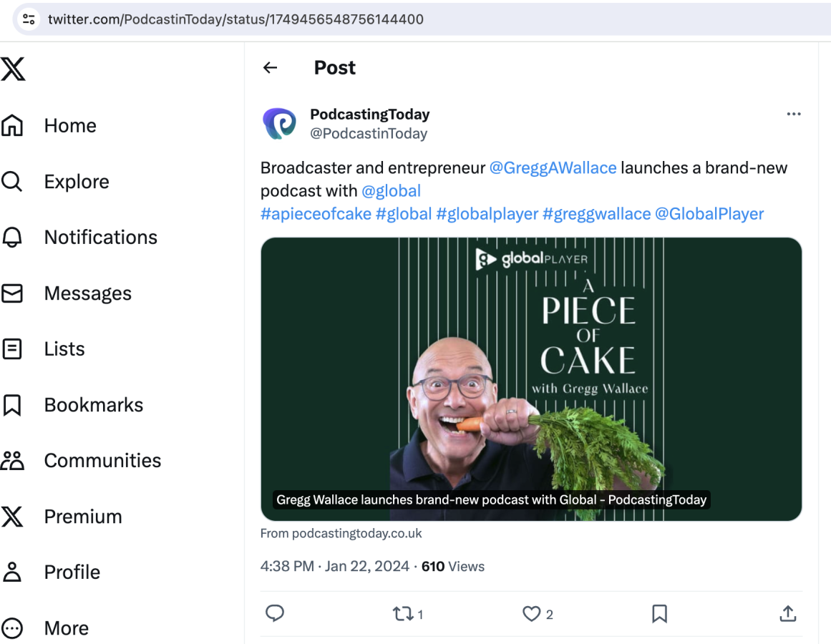Image resolution: width=831 pixels, height=644 pixels.
Task: Navigate to Explore
Action: (x=76, y=182)
